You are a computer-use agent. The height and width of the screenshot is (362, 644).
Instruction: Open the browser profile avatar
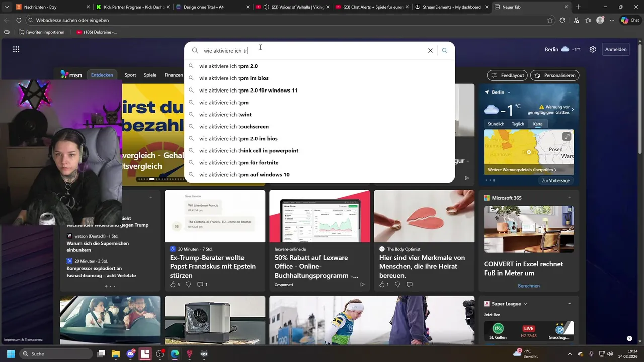[x=600, y=20]
